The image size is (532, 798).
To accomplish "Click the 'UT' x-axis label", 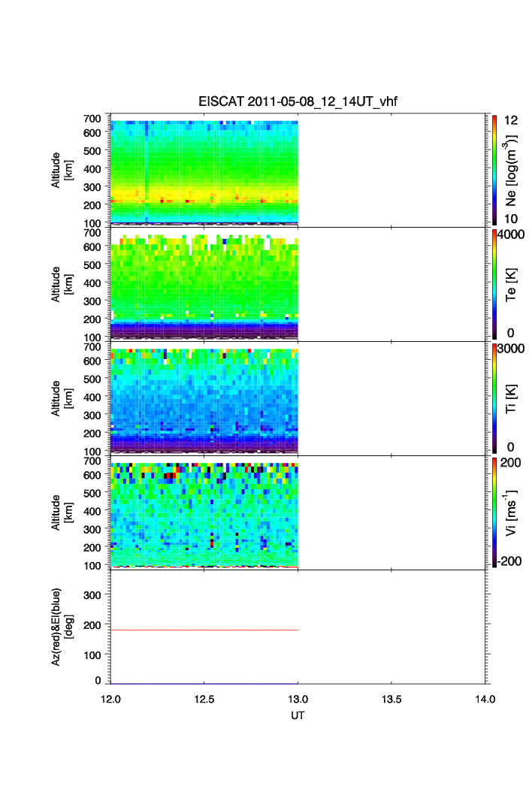I will pyautogui.click(x=298, y=715).
